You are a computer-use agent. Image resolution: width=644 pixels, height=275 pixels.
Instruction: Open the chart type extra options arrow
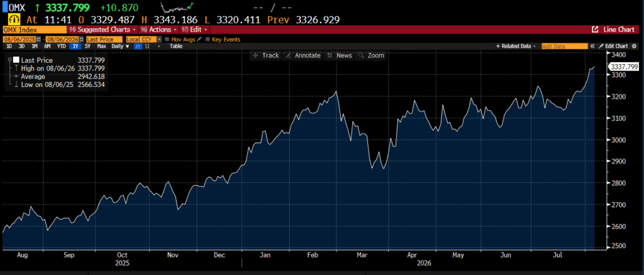159,47
